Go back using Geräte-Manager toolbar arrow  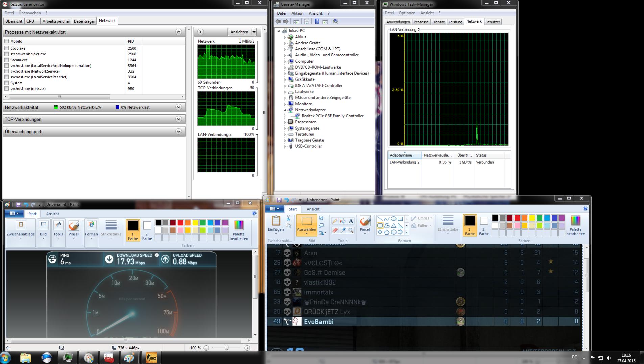[x=278, y=21]
